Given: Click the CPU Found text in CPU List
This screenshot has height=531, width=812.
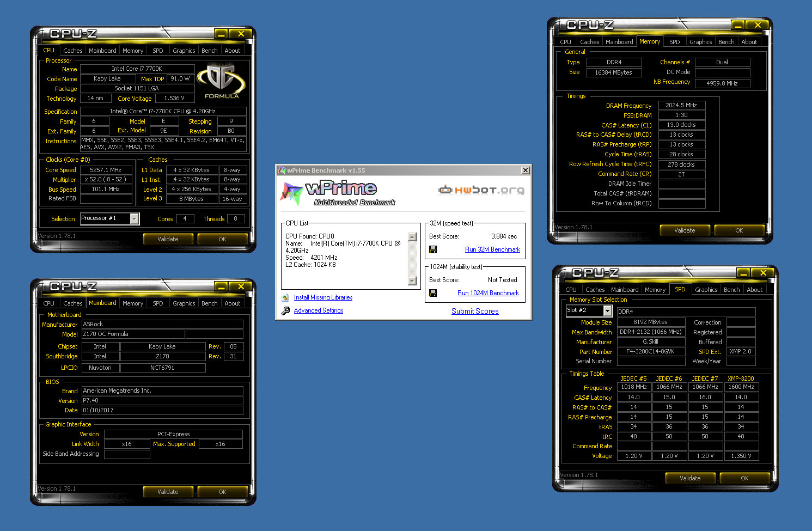Looking at the screenshot, I should 310,236.
